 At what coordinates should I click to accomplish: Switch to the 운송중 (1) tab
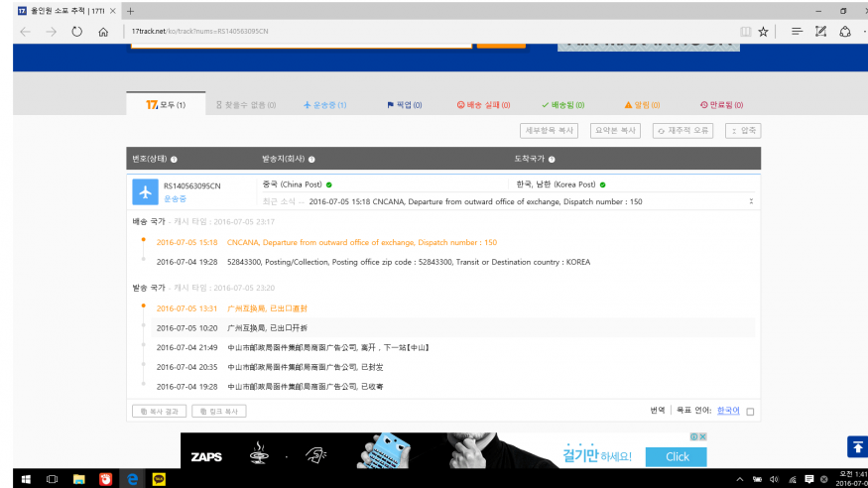click(325, 104)
